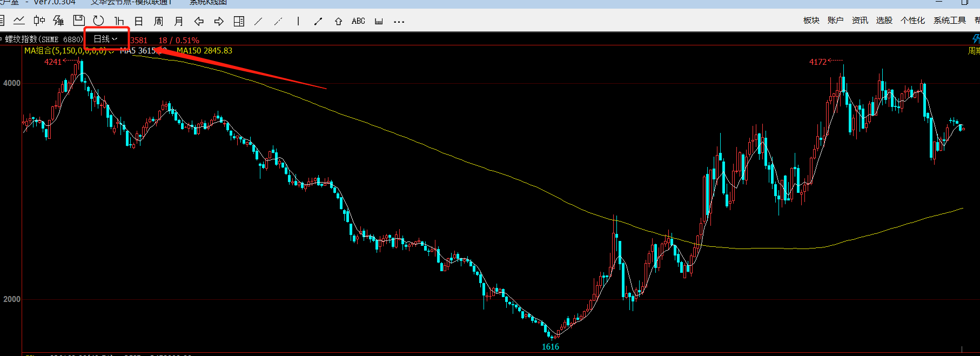Open the 选股 menu
Screen dimensions: 980x356
(884, 21)
